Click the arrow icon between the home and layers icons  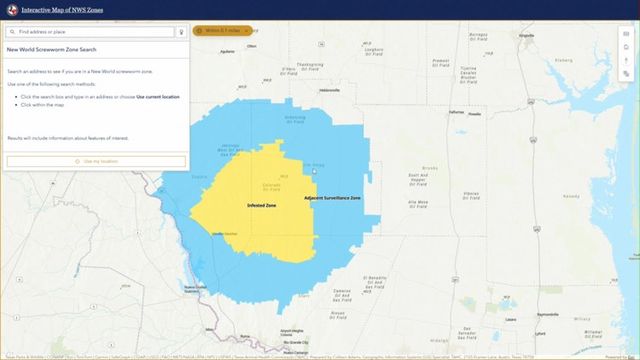click(x=626, y=60)
